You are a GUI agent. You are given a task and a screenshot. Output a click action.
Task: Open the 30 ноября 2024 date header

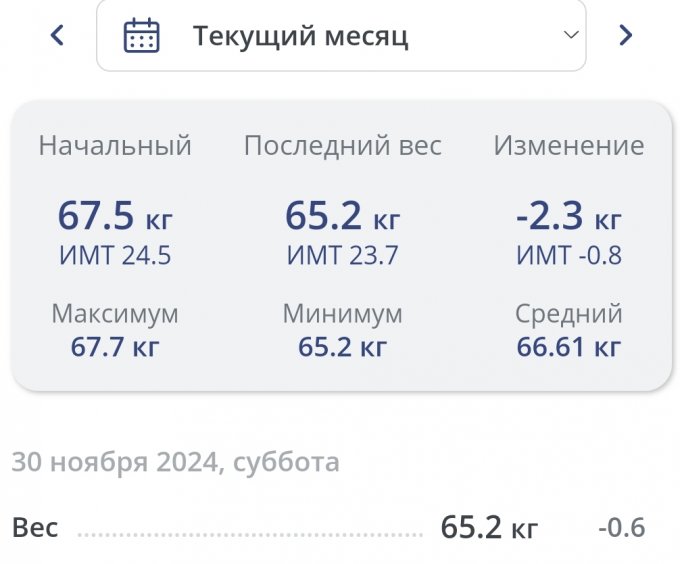pos(175,462)
